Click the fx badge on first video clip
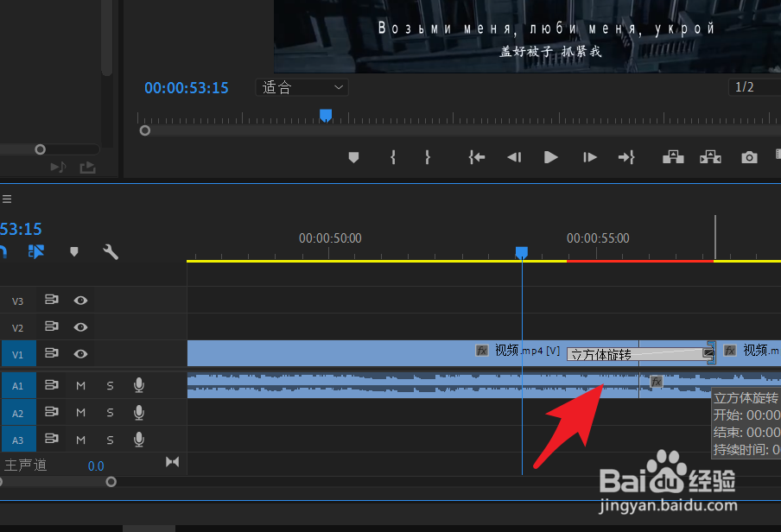Viewport: 781px width, 532px height. click(x=482, y=351)
